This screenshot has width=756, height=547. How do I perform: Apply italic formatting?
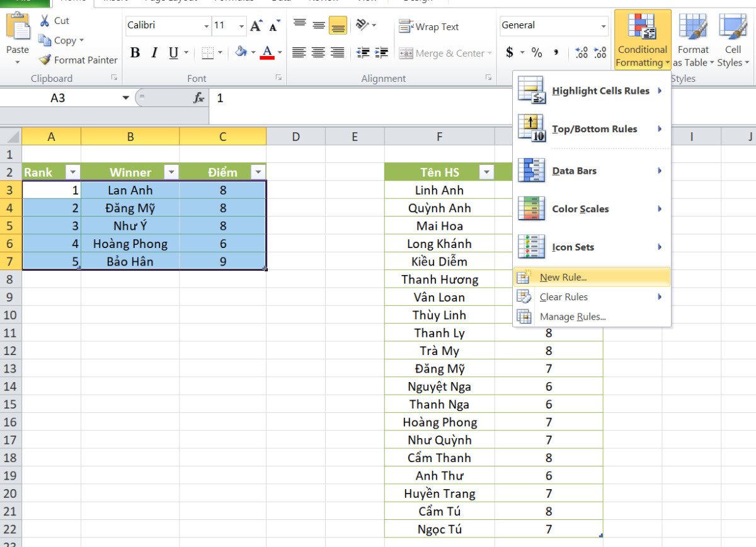[x=153, y=53]
